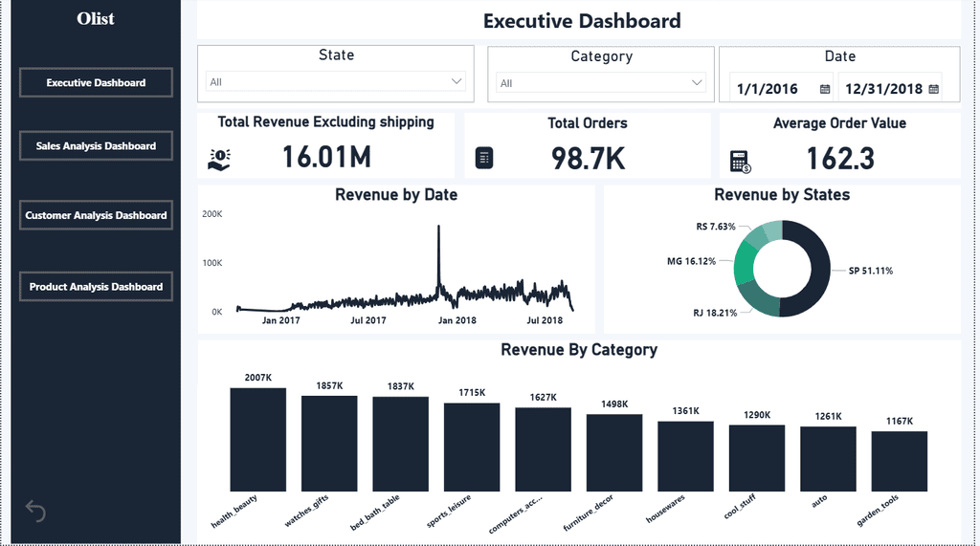Expand the State dropdown chevron

click(457, 81)
